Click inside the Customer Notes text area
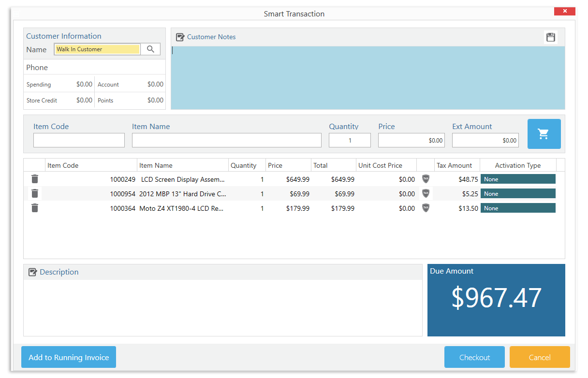This screenshot has width=588, height=378. 367,77
